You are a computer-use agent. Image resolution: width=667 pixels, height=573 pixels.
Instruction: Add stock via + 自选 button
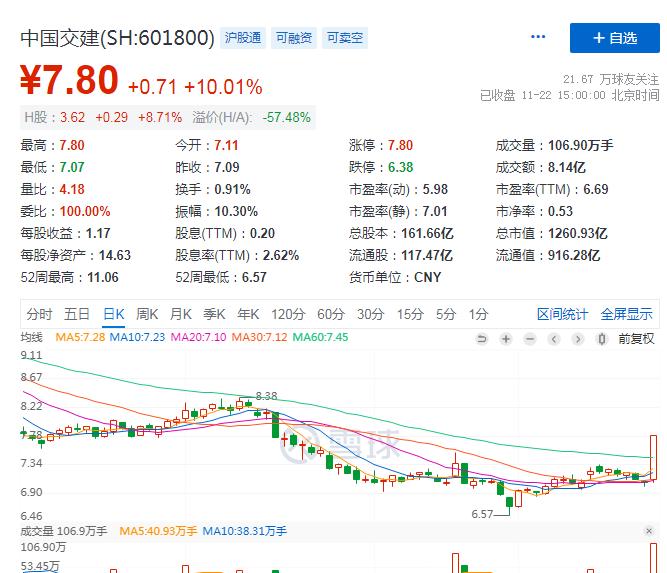[x=615, y=38]
